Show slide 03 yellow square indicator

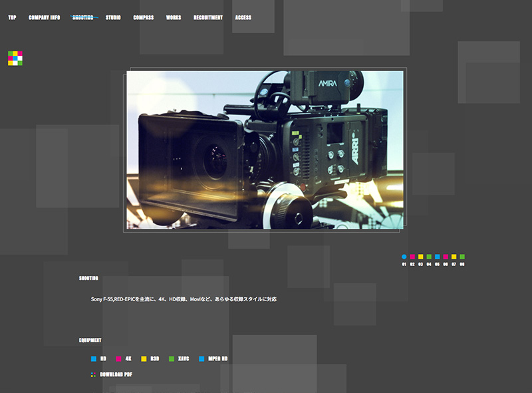pos(421,257)
